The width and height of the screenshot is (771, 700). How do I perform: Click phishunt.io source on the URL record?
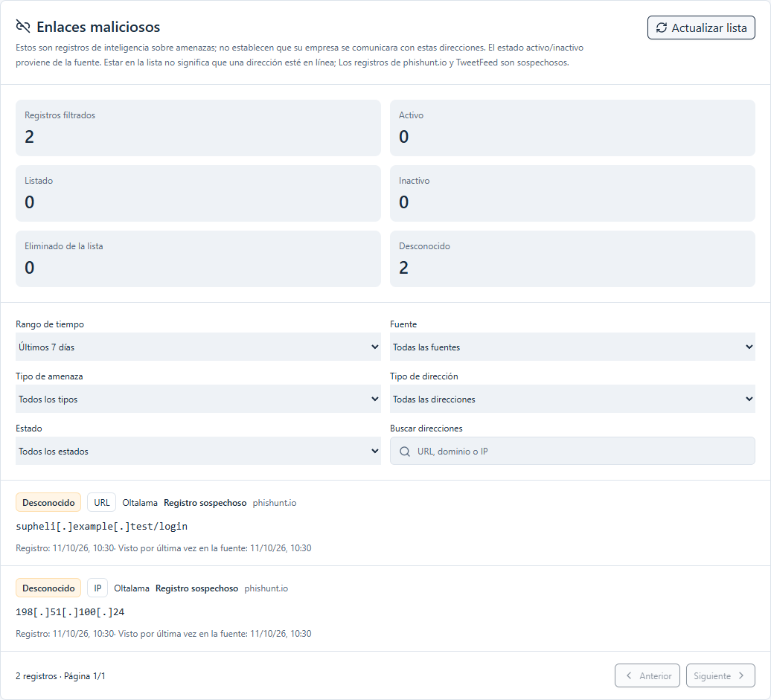click(275, 503)
